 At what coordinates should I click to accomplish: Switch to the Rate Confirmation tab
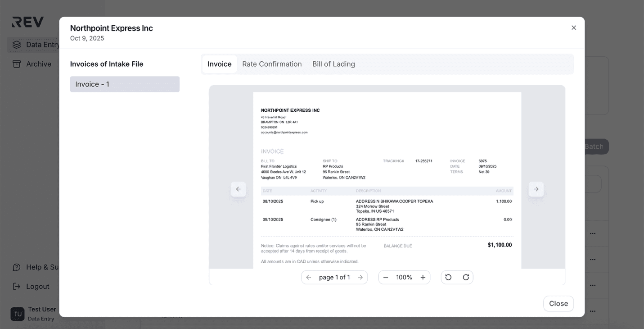(x=272, y=64)
